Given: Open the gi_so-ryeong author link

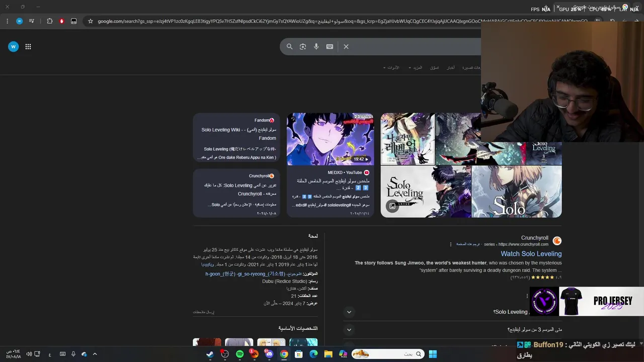Looking at the screenshot, I should 262,274.
